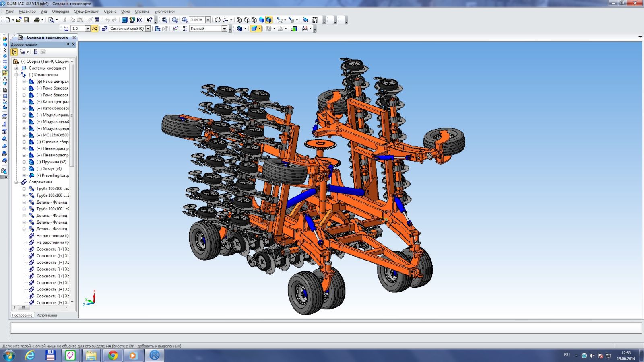The width and height of the screenshot is (644, 362).
Task: Click the zoom-in magnifier beside scale field
Action: pyautogui.click(x=185, y=20)
